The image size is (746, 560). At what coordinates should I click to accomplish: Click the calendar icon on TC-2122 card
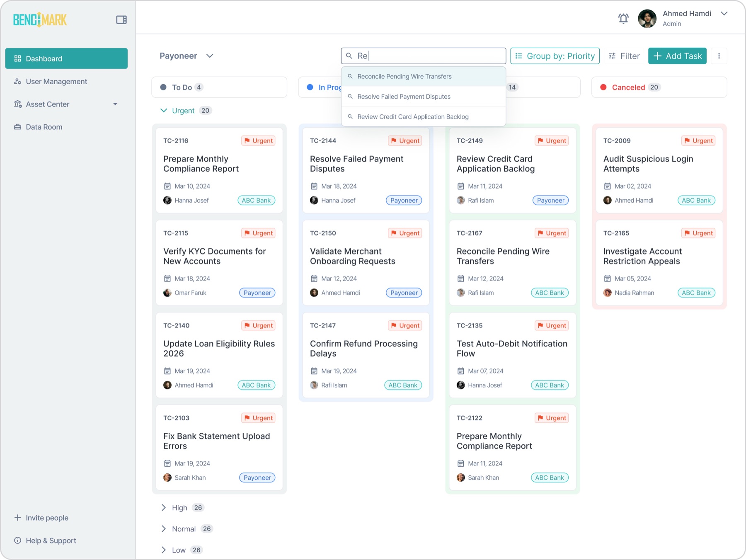tap(461, 463)
